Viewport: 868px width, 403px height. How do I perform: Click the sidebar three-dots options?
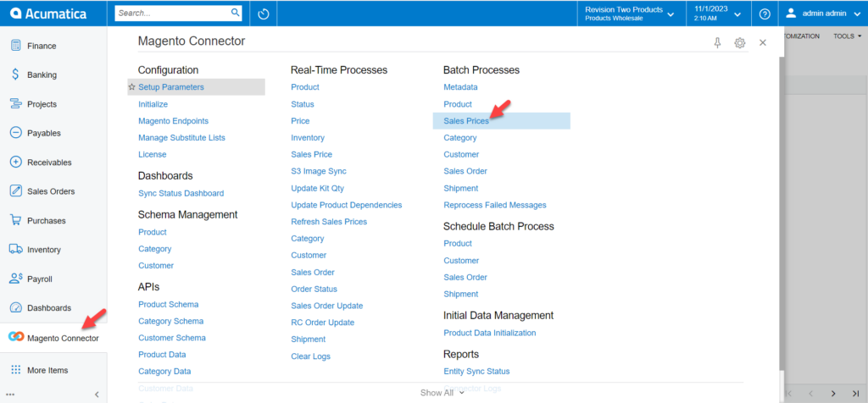[10, 395]
